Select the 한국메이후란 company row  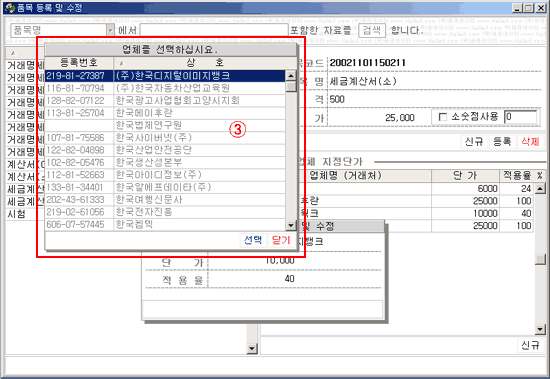(x=166, y=113)
